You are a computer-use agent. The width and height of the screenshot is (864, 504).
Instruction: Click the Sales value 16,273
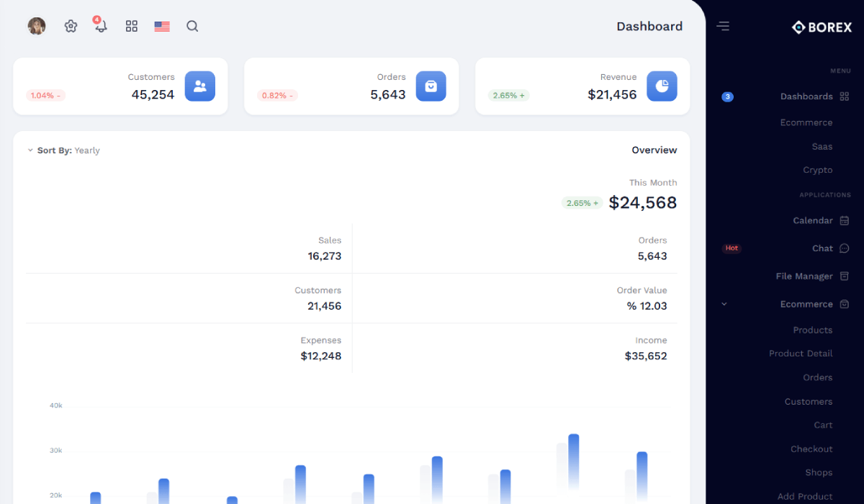tap(325, 256)
